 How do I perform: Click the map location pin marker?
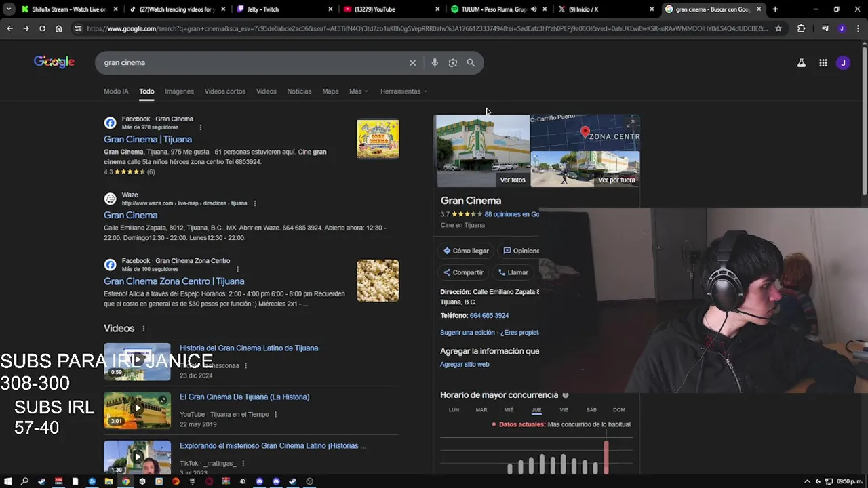tap(585, 133)
